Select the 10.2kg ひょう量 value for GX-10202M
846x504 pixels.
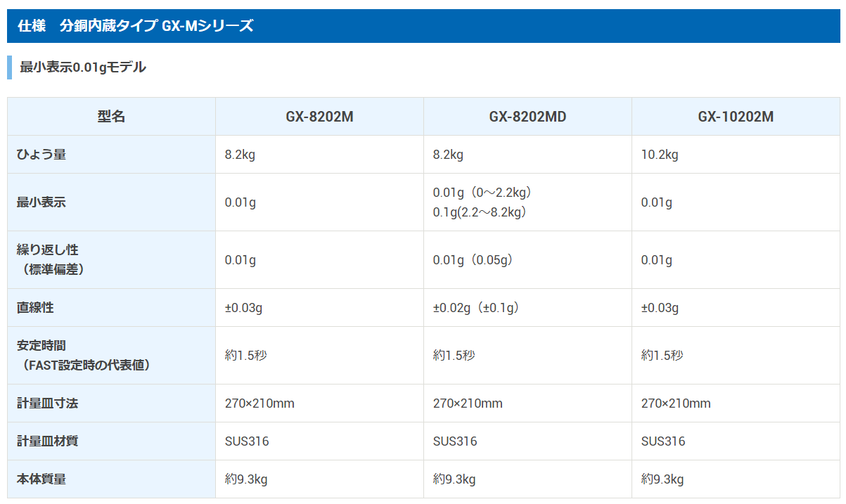660,155
